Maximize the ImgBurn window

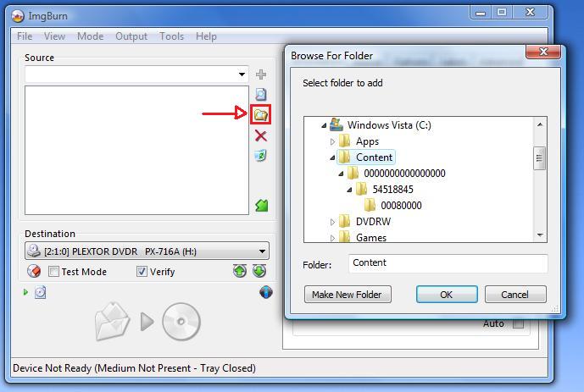tap(501, 13)
